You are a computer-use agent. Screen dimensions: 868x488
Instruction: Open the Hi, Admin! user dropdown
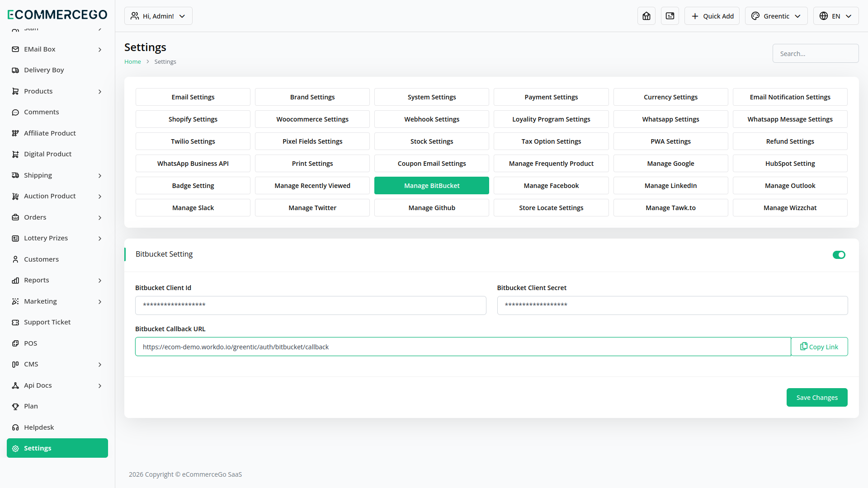pos(158,16)
